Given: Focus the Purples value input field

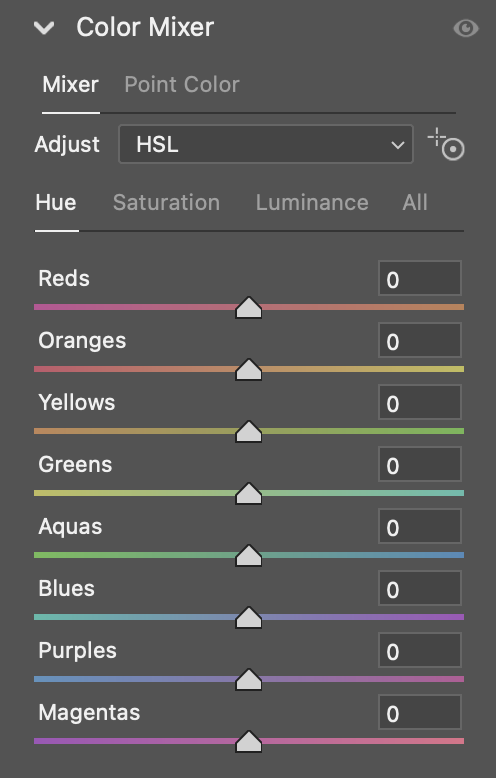Looking at the screenshot, I should point(420,650).
